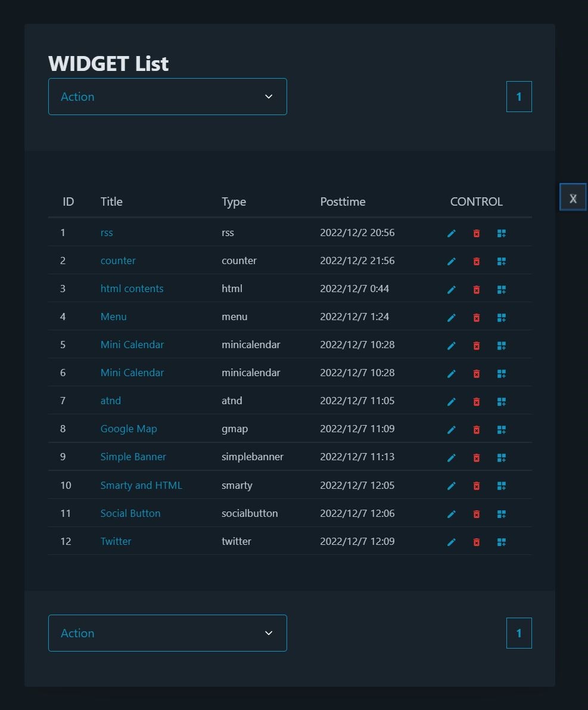The image size is (588, 710).
Task: Click the pencil icon for Smarty and HTML
Action: point(452,486)
